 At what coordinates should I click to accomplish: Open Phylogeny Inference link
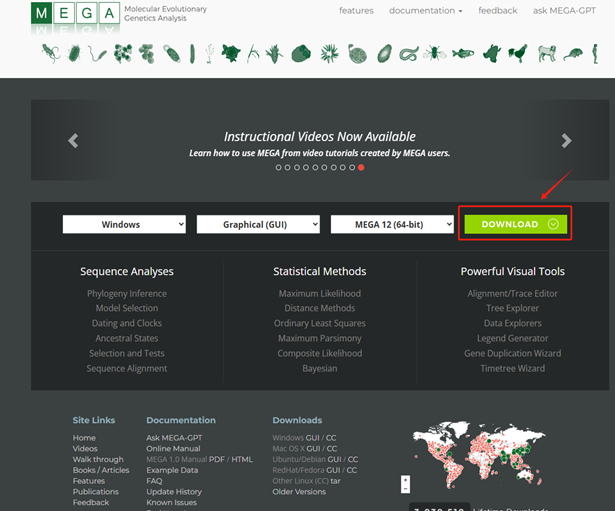pos(127,293)
